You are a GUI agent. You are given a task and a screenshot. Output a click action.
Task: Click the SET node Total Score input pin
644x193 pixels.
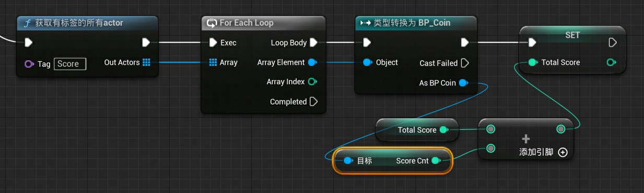point(532,62)
